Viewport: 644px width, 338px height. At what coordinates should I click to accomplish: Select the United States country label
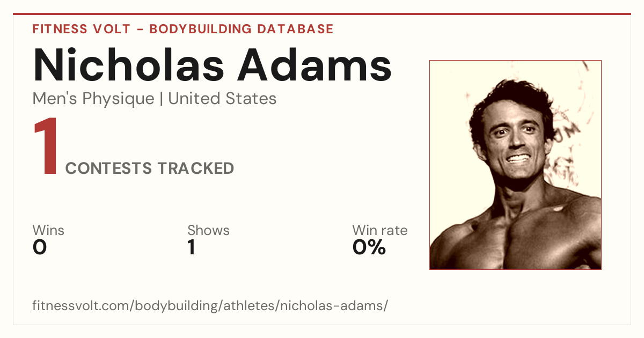[x=223, y=99]
